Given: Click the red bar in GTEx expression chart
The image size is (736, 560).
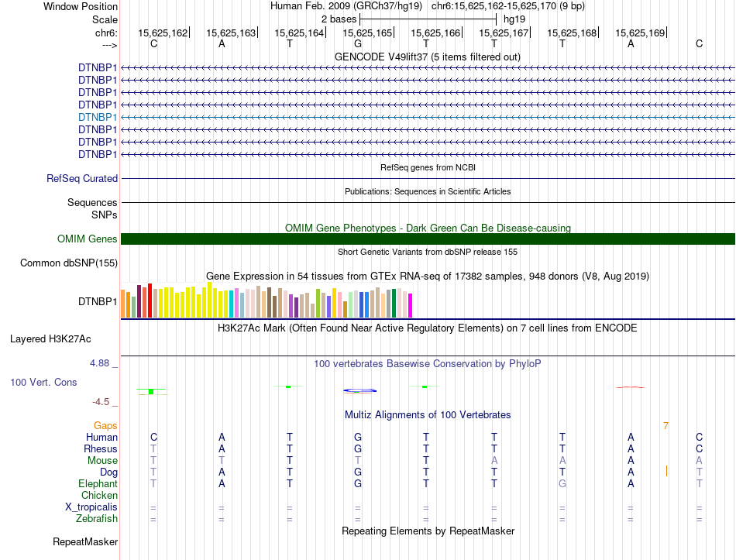Looking at the screenshot, I should click(150, 301).
